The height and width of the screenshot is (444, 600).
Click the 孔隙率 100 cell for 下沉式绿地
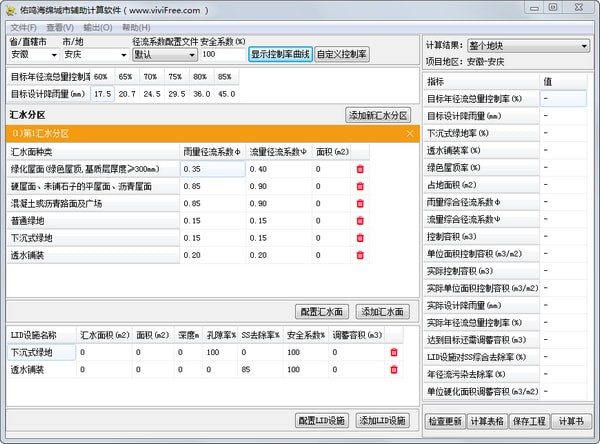tap(220, 352)
